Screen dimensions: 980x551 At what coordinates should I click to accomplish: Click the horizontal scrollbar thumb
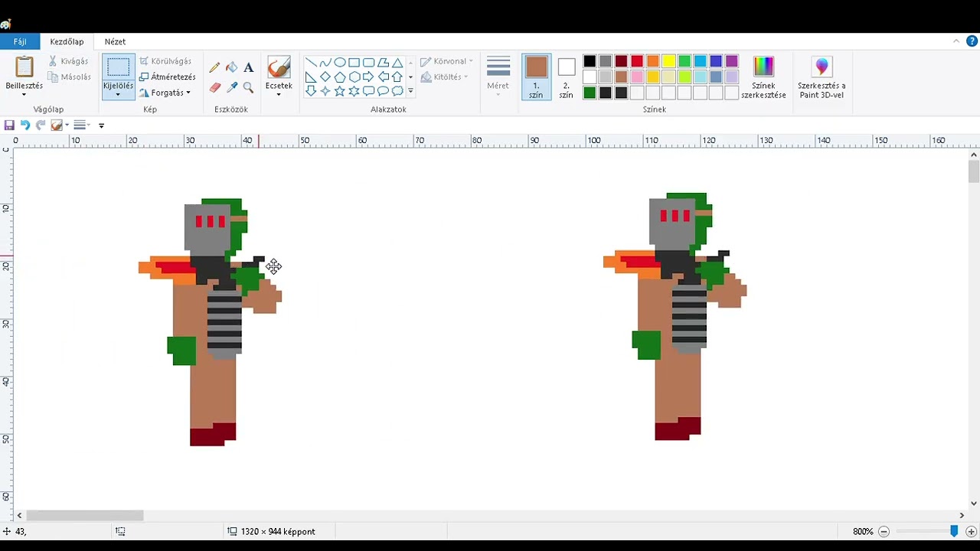coord(85,516)
